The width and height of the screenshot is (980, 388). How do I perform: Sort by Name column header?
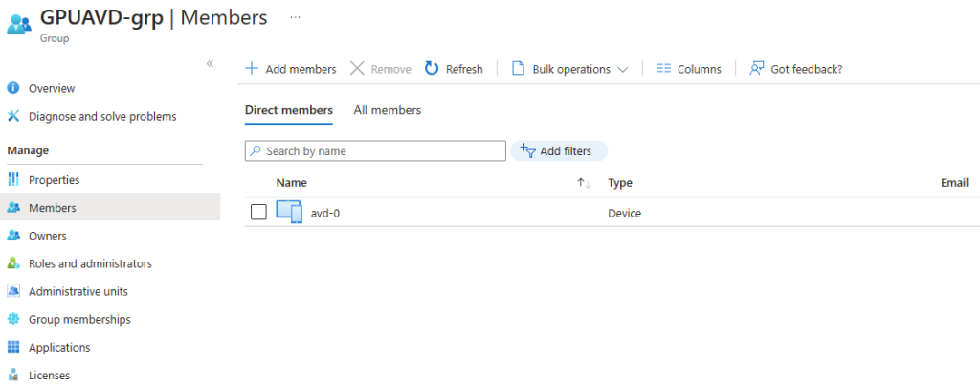tap(291, 183)
